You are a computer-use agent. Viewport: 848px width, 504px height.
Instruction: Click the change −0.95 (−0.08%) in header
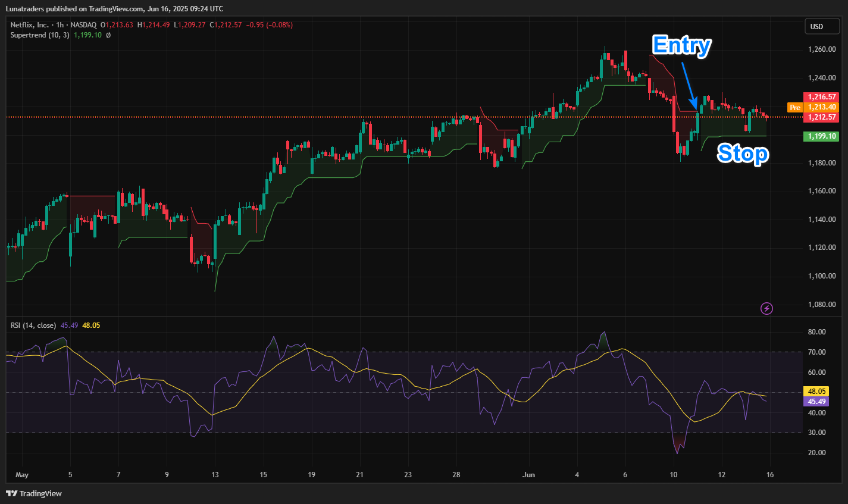(270, 25)
